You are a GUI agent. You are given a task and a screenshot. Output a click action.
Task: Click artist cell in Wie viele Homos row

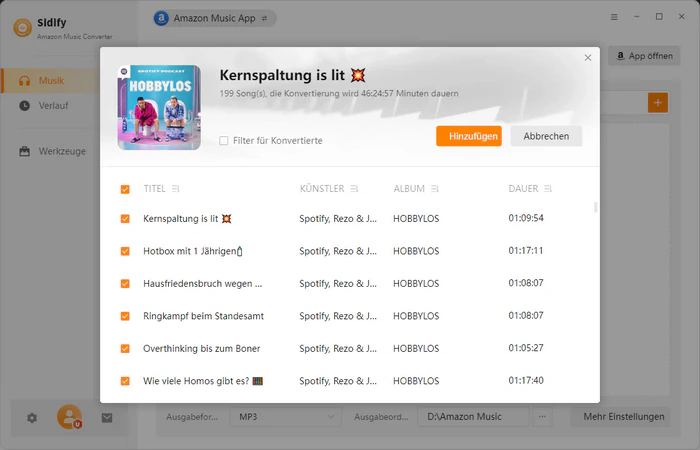tap(338, 381)
